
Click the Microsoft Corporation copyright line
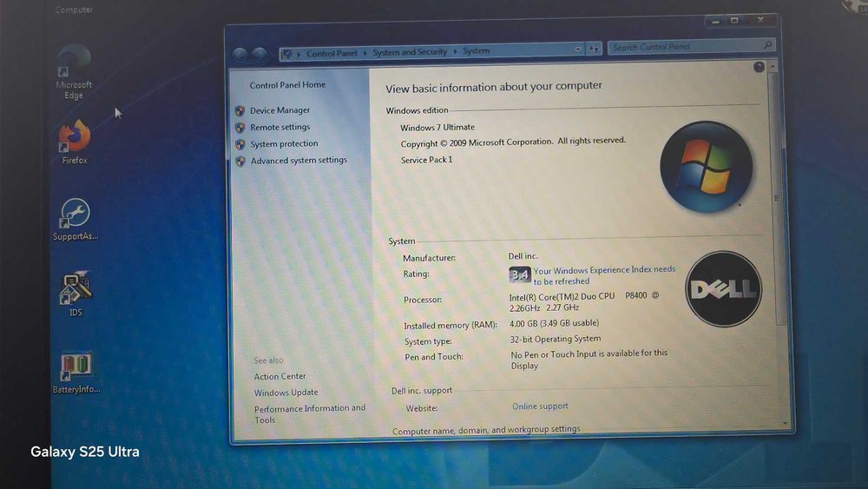(513, 142)
